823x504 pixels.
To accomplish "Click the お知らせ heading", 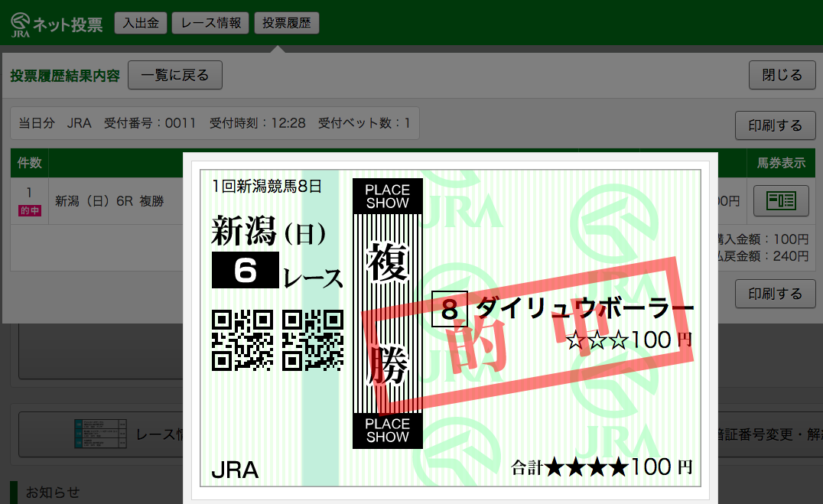I will coord(53,493).
